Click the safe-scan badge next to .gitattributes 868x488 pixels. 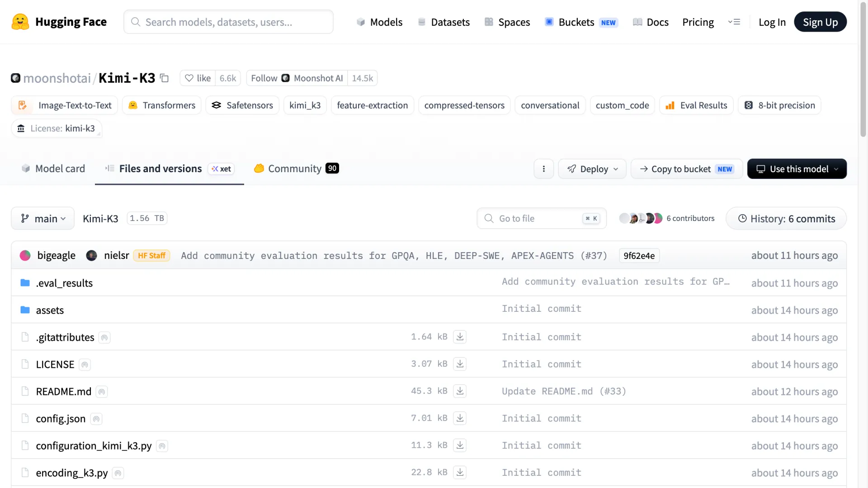click(x=104, y=338)
